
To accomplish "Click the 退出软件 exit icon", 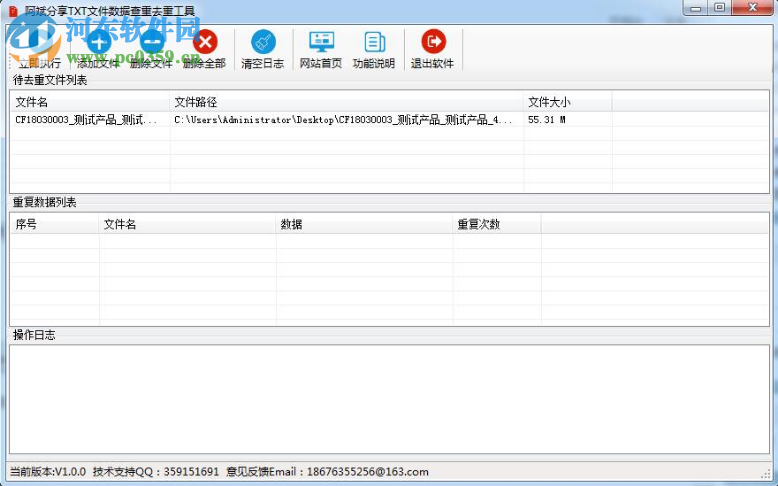I will [x=433, y=42].
